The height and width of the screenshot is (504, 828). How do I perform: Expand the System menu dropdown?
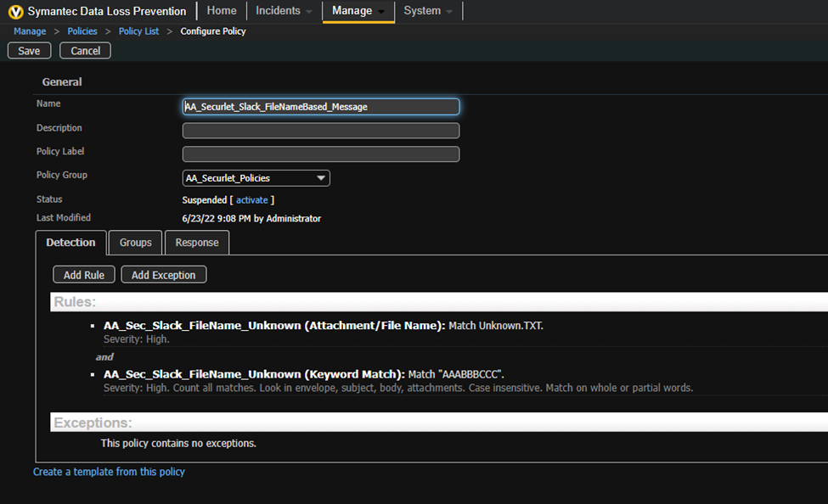(428, 11)
